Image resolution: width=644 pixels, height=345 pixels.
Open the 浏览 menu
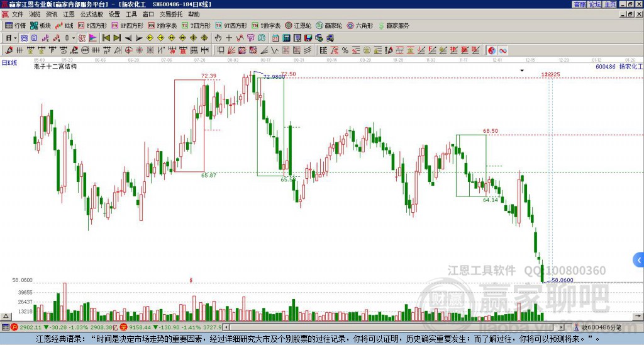pyautogui.click(x=35, y=14)
